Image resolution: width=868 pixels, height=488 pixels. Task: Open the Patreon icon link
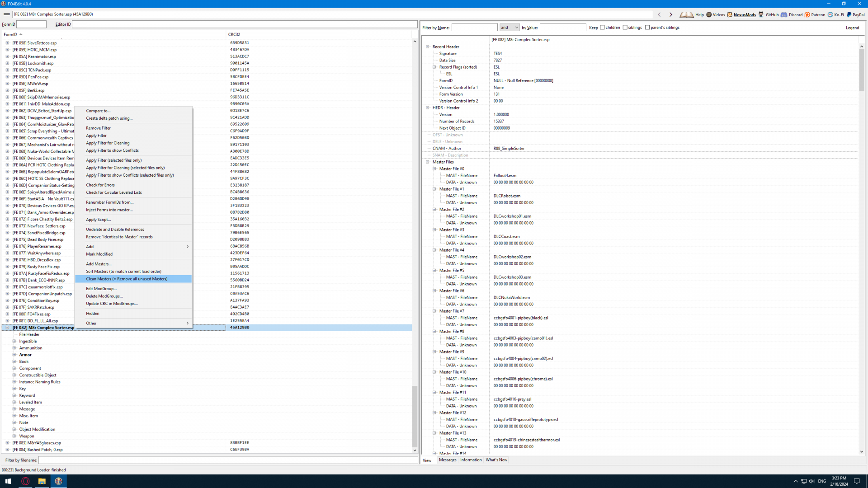(807, 14)
